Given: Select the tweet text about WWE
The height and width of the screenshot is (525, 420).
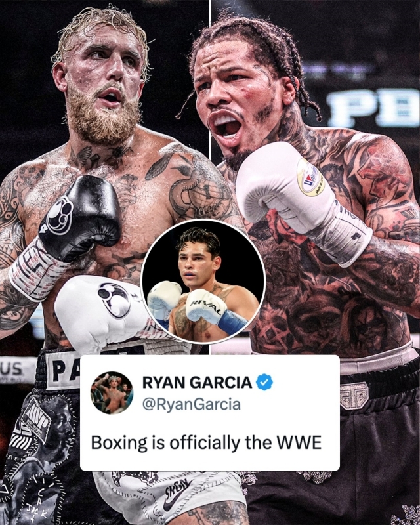Looking at the screenshot, I should pyautogui.click(x=206, y=443).
